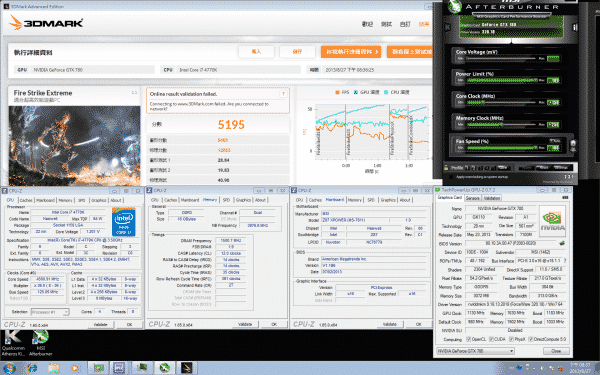This screenshot has height=375, width=600.
Task: Click the Intel Core i7 logo in CPU-Z
Action: [124, 222]
